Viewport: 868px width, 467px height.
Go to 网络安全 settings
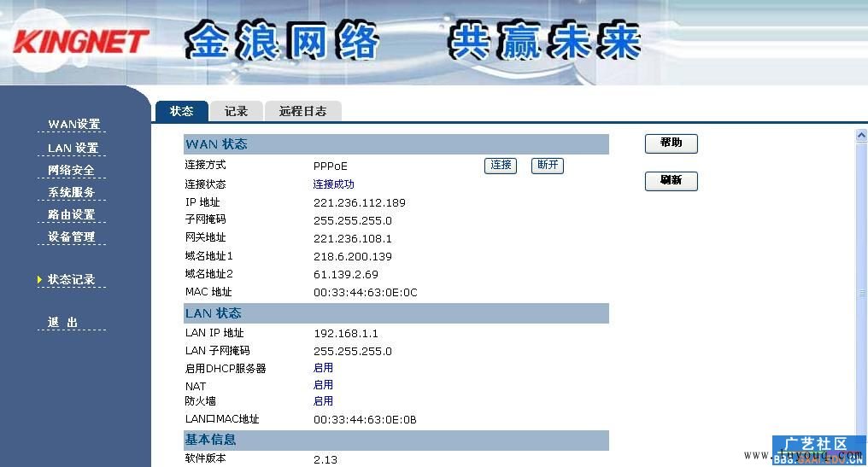[x=71, y=170]
